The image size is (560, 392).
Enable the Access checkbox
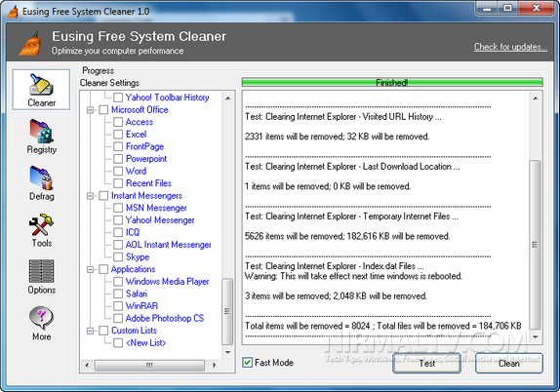pos(118,122)
